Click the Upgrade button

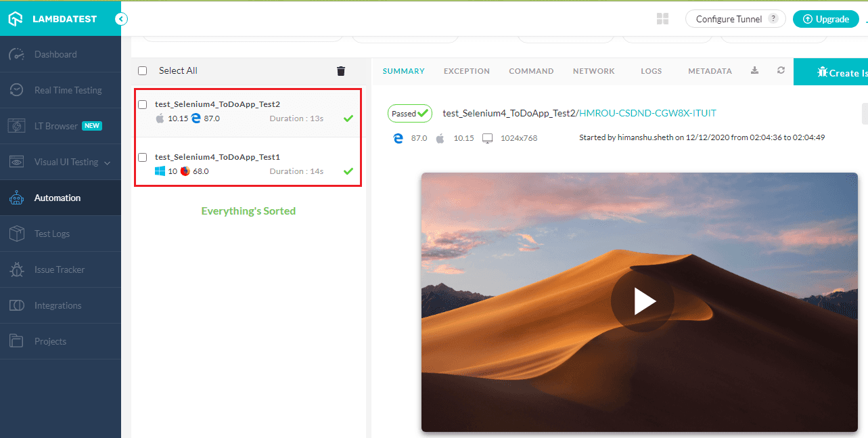point(825,18)
